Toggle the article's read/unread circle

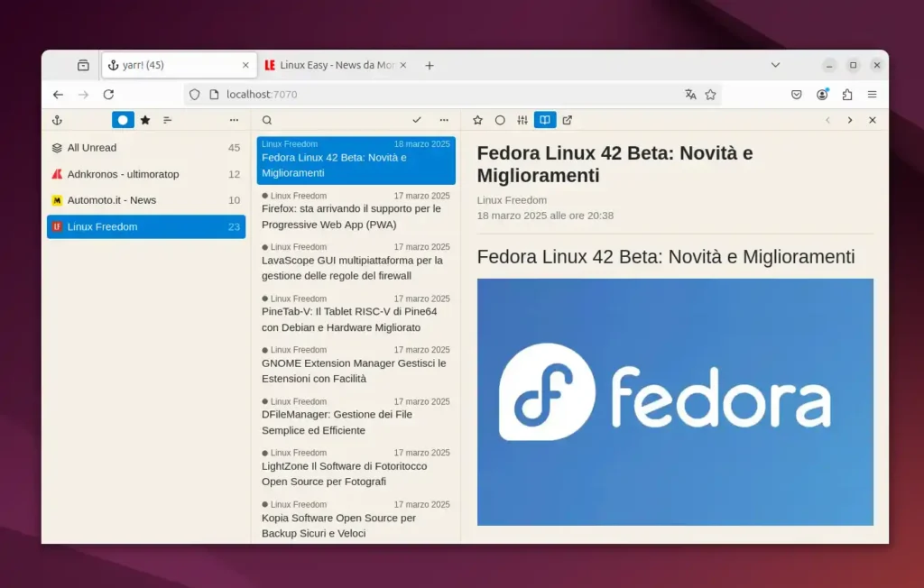tap(500, 120)
